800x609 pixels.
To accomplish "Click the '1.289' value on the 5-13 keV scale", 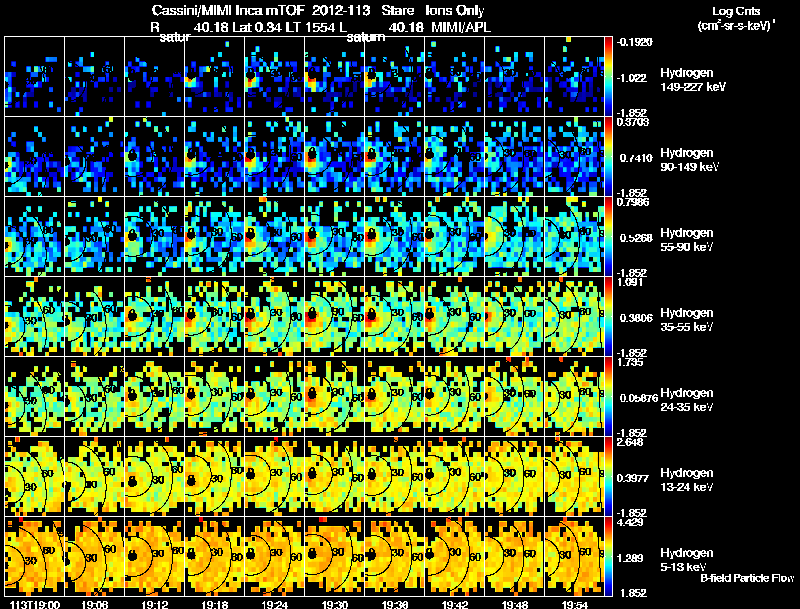I will pos(630,558).
